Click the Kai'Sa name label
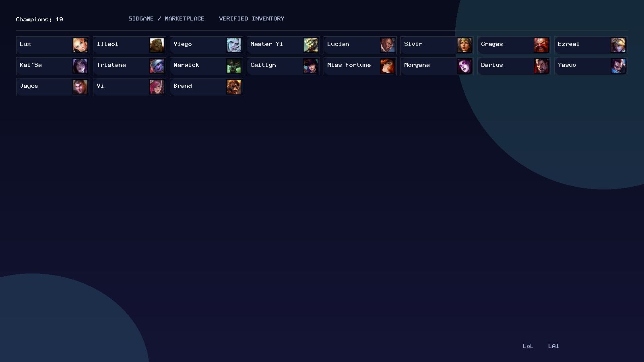Image resolution: width=644 pixels, height=362 pixels. 31,65
